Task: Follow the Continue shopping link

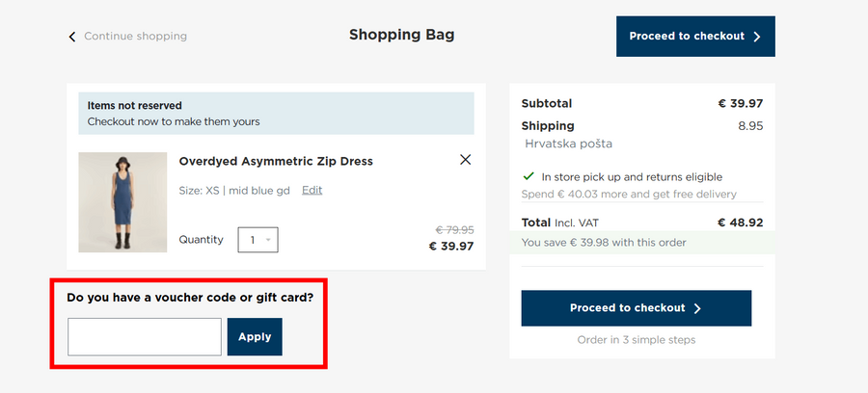Action: pyautogui.click(x=135, y=37)
